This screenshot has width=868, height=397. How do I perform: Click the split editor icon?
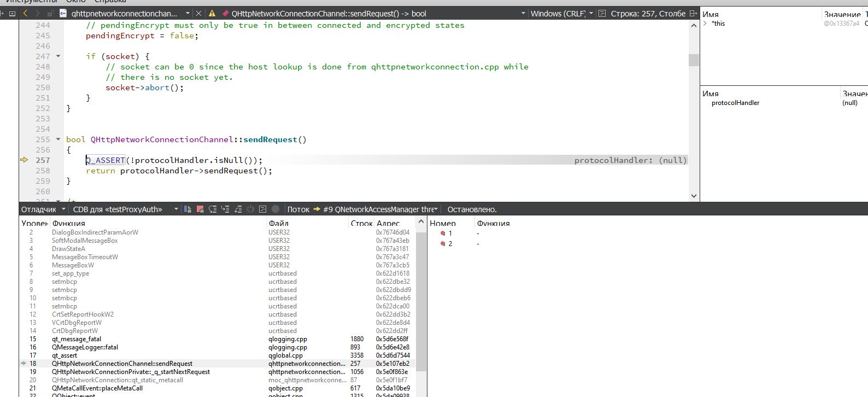pos(694,13)
